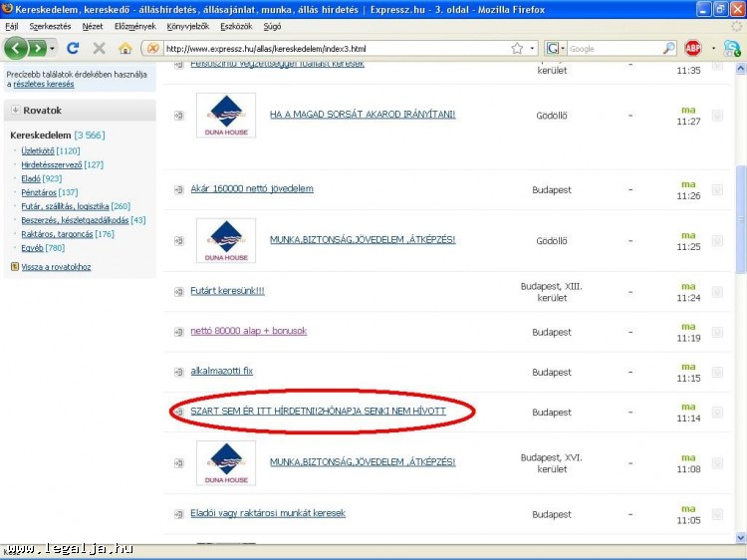Click the browser Back arrow button
Viewport: 747px width, 560px height.
(x=17, y=48)
